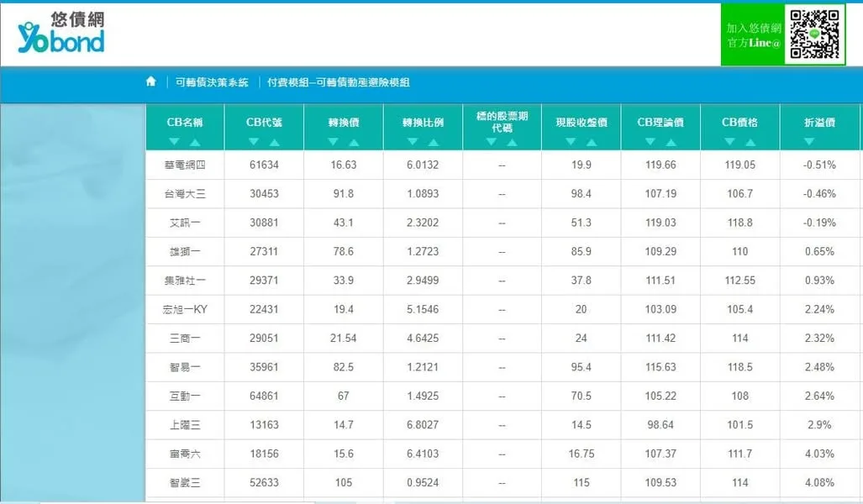Open 可轉債決策系統 breadcrumb menu item

click(x=212, y=82)
